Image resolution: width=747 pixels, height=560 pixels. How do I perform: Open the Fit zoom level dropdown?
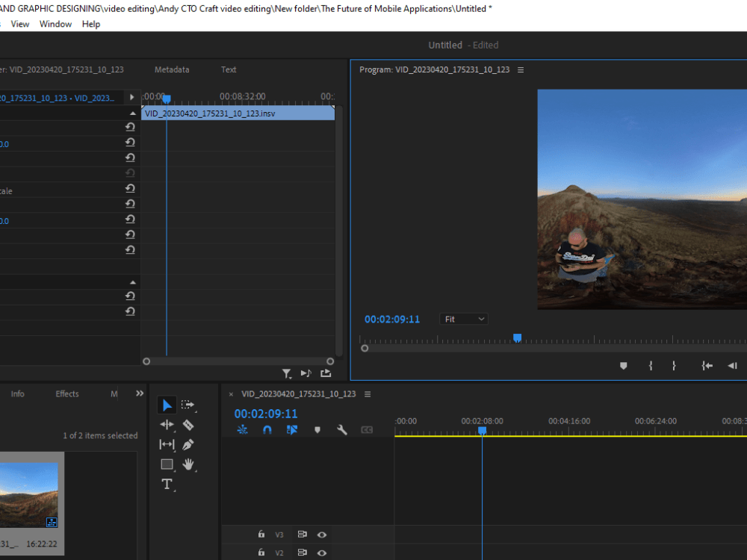[464, 319]
